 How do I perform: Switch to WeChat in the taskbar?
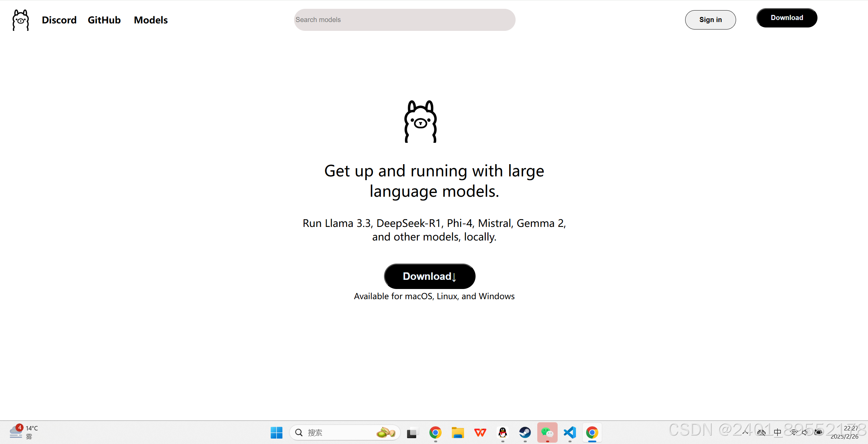(547, 432)
